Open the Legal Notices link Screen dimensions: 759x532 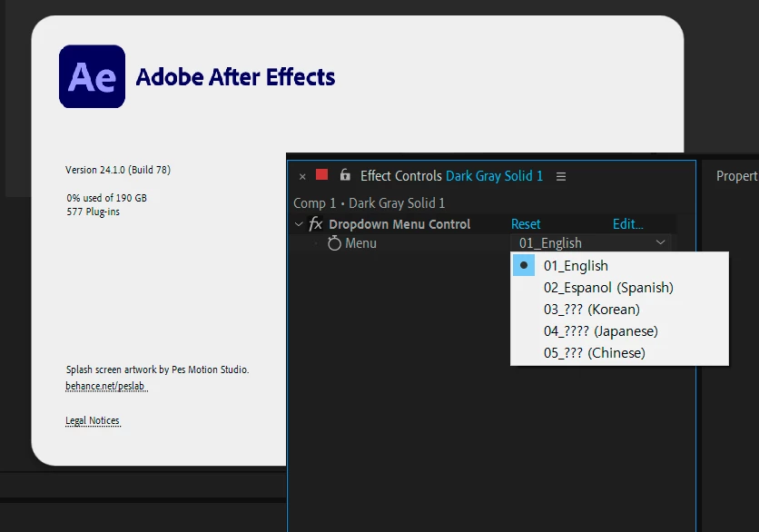(x=93, y=420)
